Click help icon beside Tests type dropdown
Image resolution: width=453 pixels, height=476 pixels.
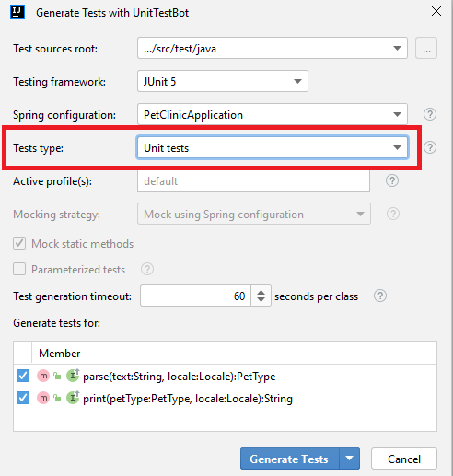pos(430,147)
